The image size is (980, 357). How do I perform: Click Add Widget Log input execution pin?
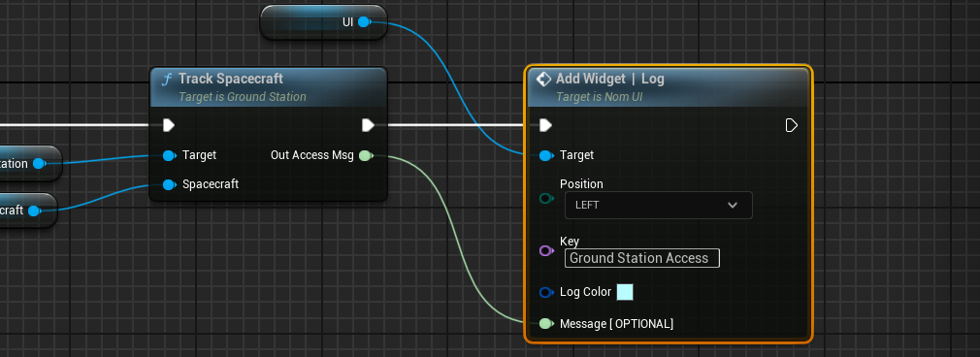click(545, 126)
